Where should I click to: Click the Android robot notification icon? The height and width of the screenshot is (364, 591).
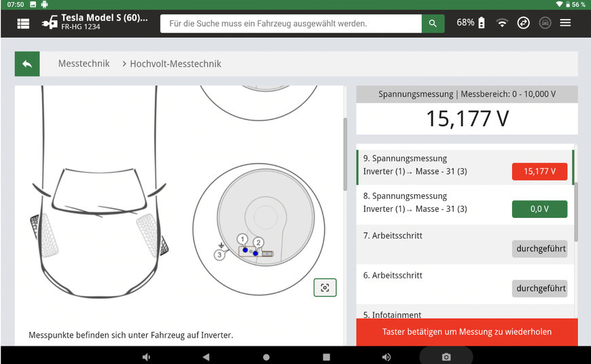(x=44, y=5)
